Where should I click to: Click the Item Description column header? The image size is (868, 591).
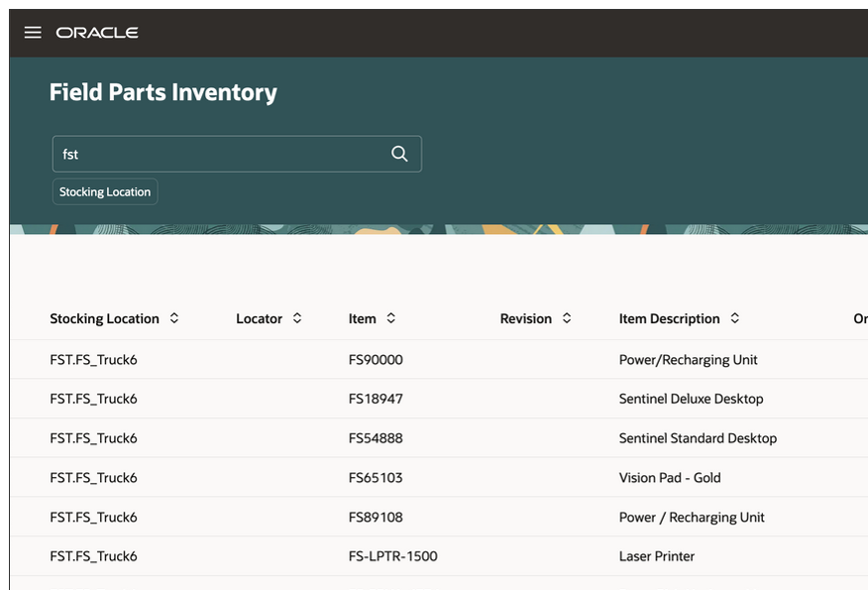tap(669, 318)
